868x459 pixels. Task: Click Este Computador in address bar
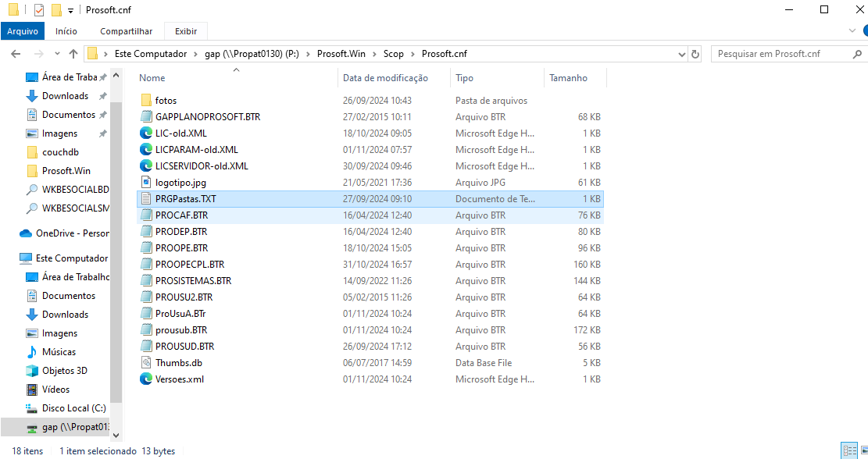[151, 54]
